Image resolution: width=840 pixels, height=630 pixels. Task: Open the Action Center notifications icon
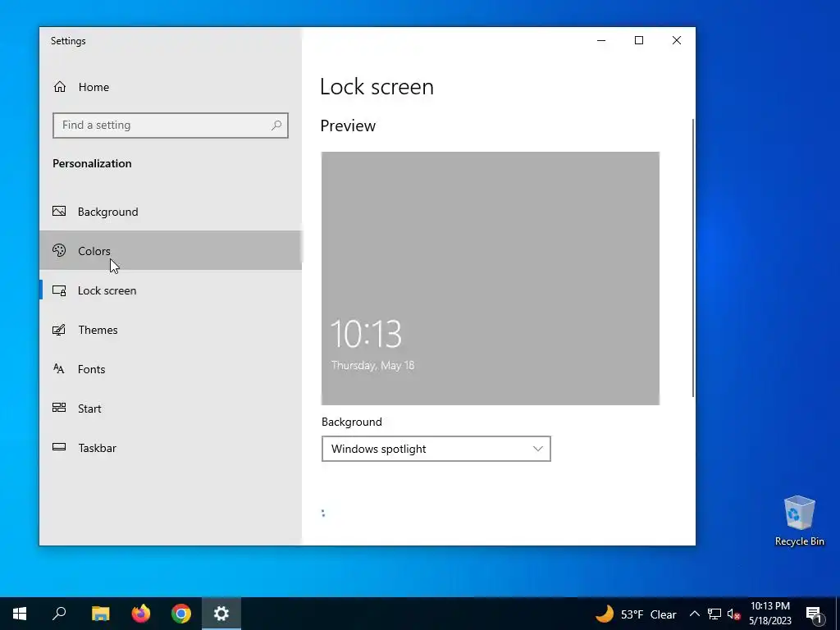click(814, 614)
